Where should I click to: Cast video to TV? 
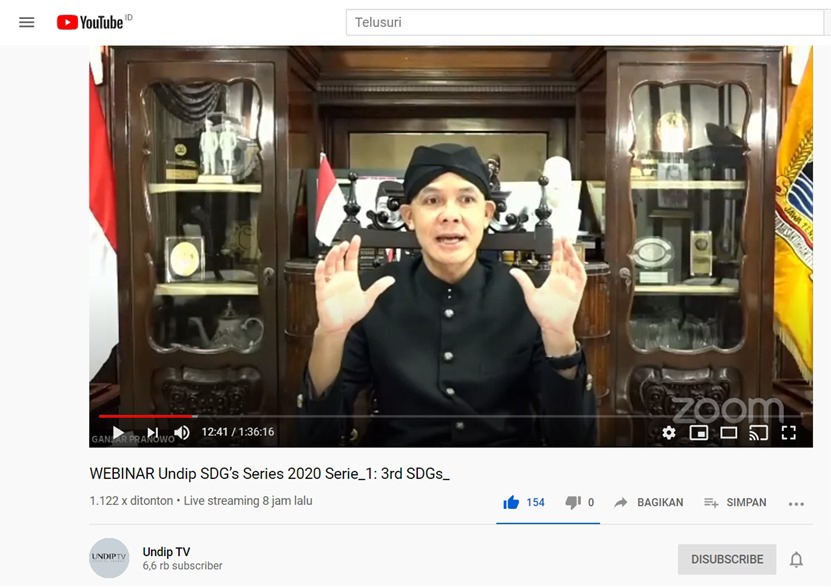click(758, 433)
